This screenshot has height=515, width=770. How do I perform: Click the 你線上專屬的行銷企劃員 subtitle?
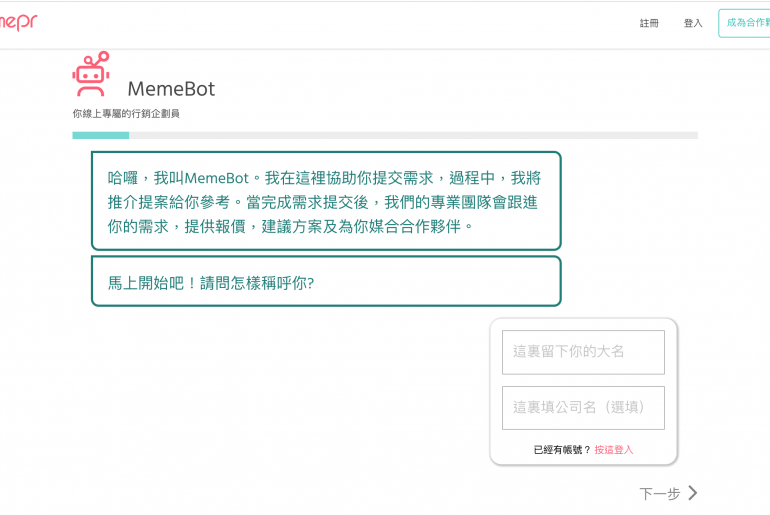126,114
